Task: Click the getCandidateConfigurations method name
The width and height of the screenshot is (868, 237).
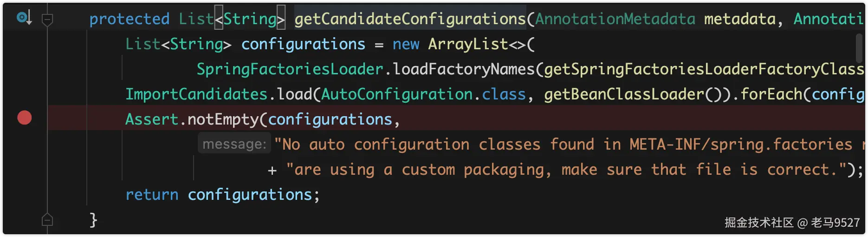Action: point(410,19)
